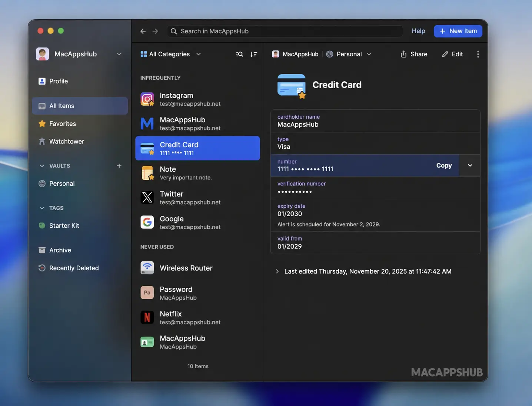Click the large Credit Card header icon

292,86
